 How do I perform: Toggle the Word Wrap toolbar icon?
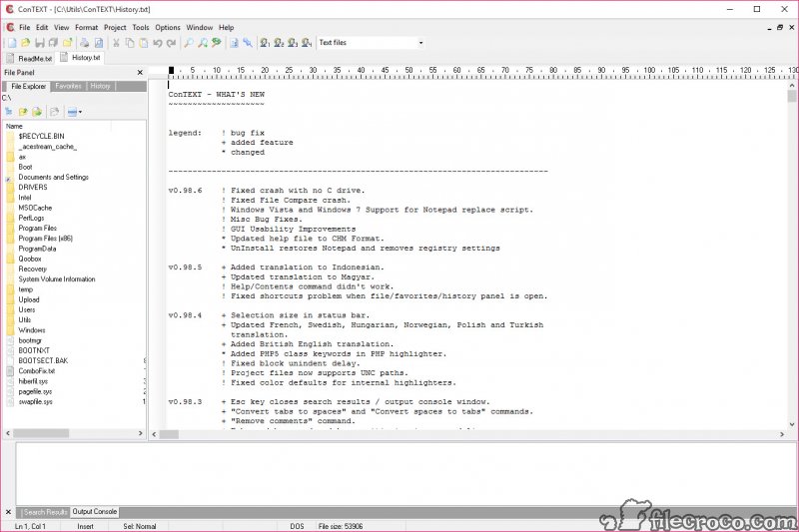pyautogui.click(x=234, y=43)
